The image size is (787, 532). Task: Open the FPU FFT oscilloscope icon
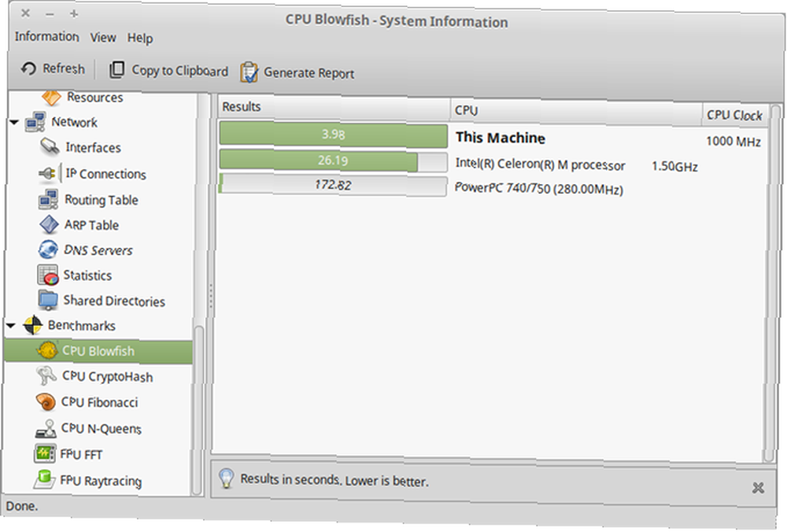(45, 454)
